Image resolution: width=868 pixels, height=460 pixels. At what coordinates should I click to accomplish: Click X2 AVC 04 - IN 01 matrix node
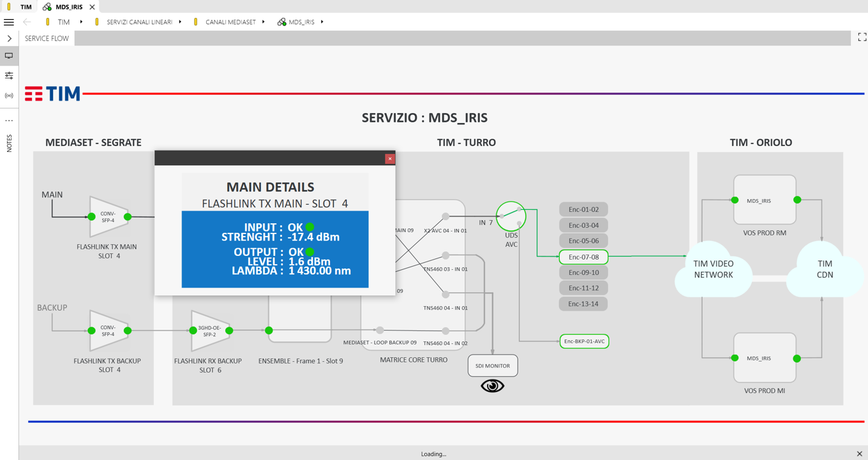445,217
